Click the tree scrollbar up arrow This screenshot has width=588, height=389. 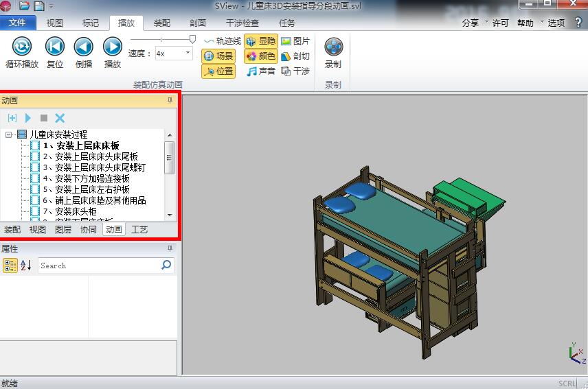pos(170,134)
